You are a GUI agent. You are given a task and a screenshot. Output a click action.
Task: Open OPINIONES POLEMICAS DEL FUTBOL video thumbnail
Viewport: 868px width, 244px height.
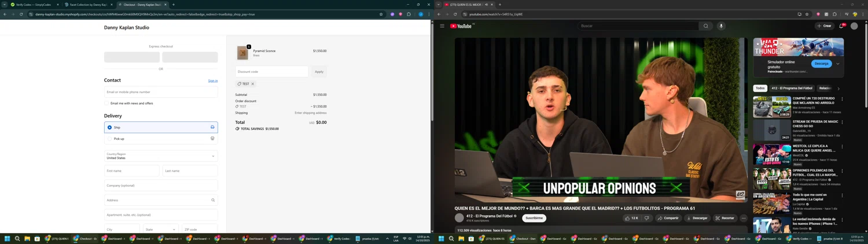772,179
